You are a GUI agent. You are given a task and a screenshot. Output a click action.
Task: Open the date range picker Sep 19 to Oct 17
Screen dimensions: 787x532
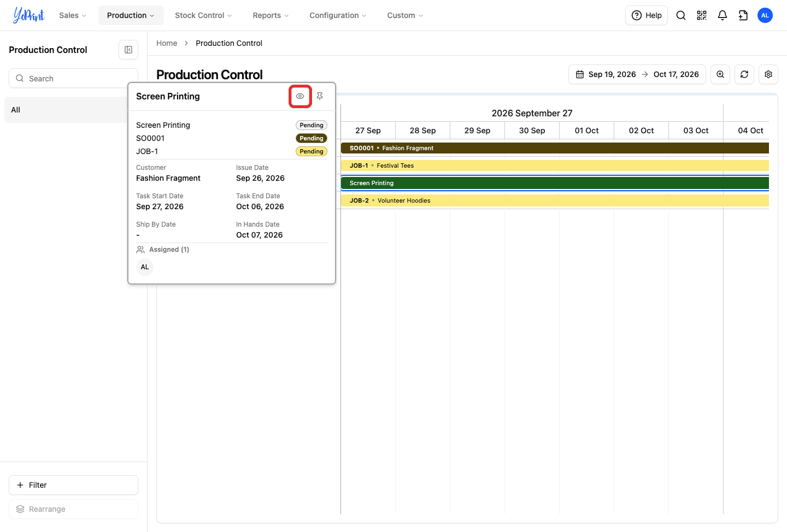tap(637, 74)
